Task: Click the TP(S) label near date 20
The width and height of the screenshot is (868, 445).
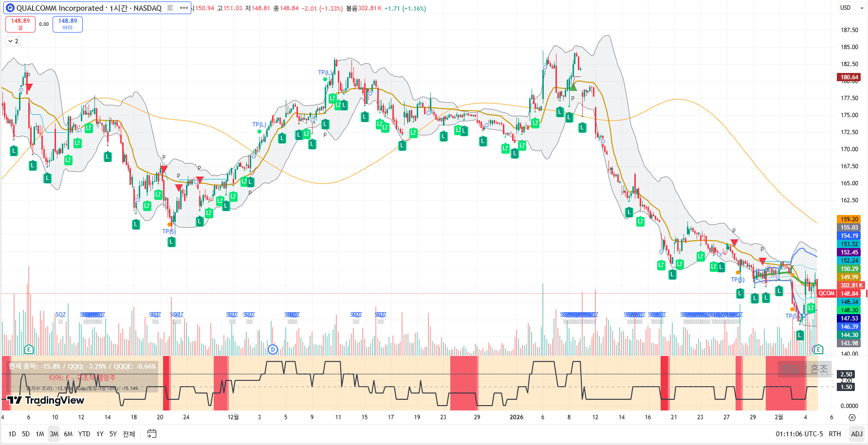Action: tap(169, 231)
